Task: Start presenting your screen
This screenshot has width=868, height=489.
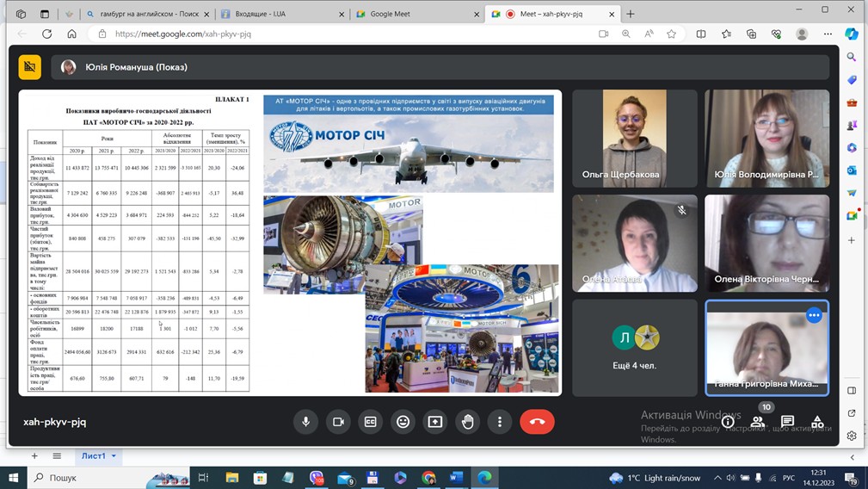Action: coord(435,422)
